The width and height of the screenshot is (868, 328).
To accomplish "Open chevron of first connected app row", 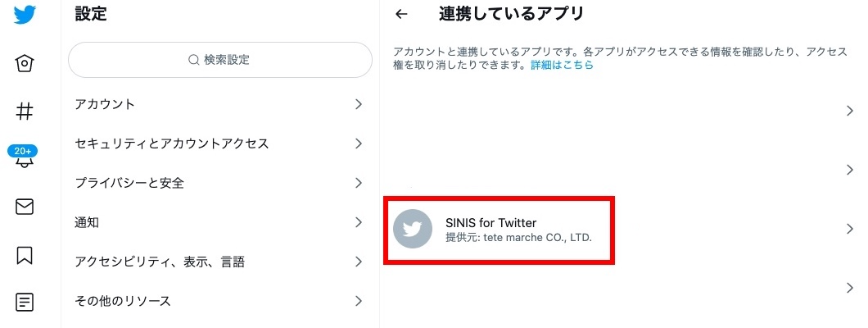I will point(850,111).
